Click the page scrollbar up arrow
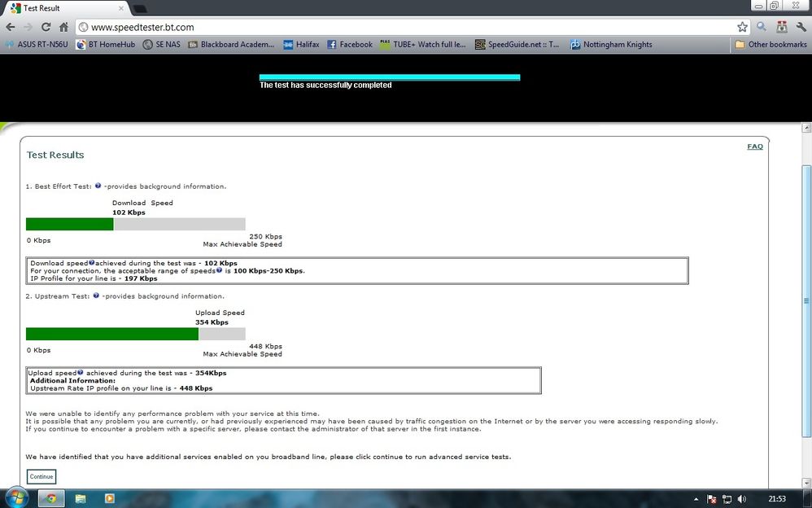The width and height of the screenshot is (812, 508). [806, 128]
